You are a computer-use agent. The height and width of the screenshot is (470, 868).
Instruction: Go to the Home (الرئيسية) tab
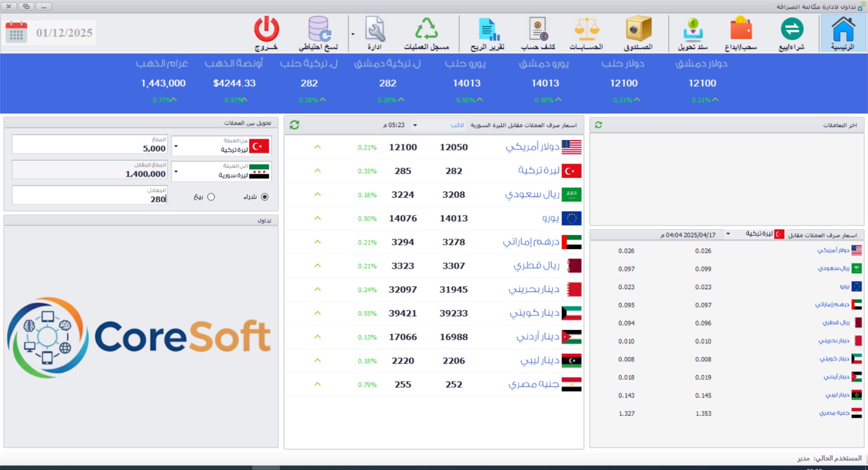(x=843, y=34)
